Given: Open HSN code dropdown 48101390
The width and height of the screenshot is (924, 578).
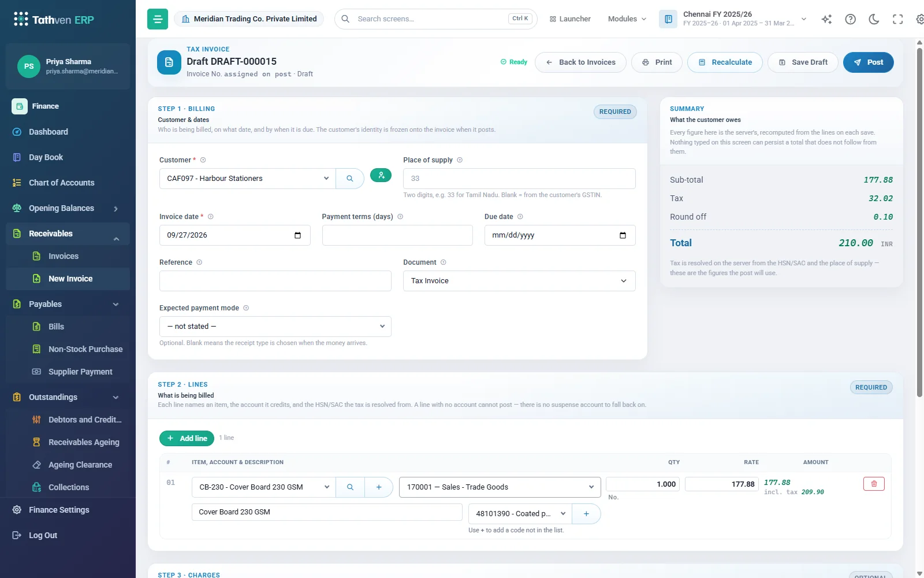Looking at the screenshot, I should (x=520, y=513).
